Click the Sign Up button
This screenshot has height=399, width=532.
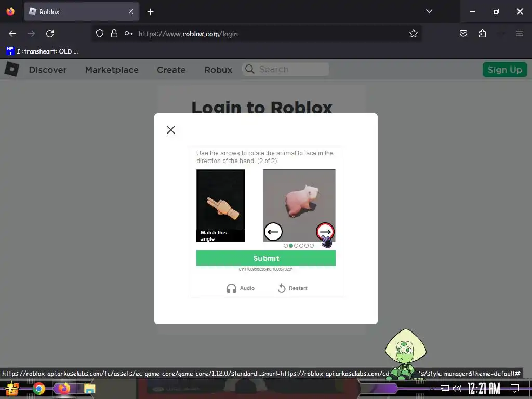click(x=504, y=70)
